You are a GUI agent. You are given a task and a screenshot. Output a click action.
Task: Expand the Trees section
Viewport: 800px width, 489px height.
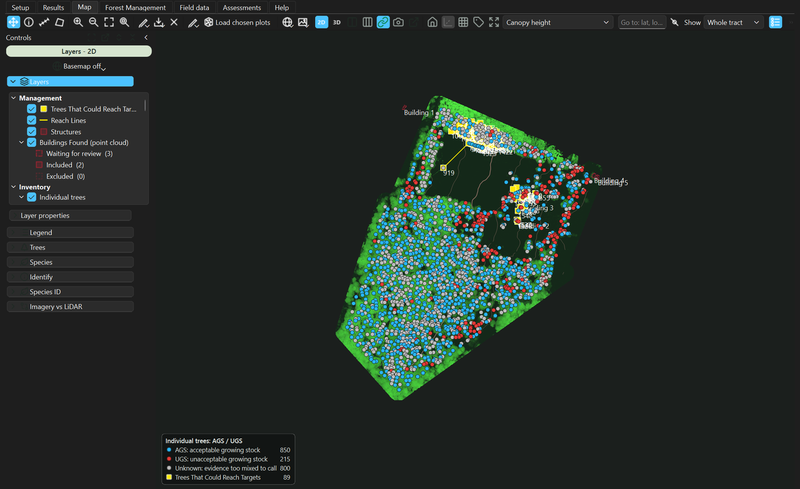(70, 247)
